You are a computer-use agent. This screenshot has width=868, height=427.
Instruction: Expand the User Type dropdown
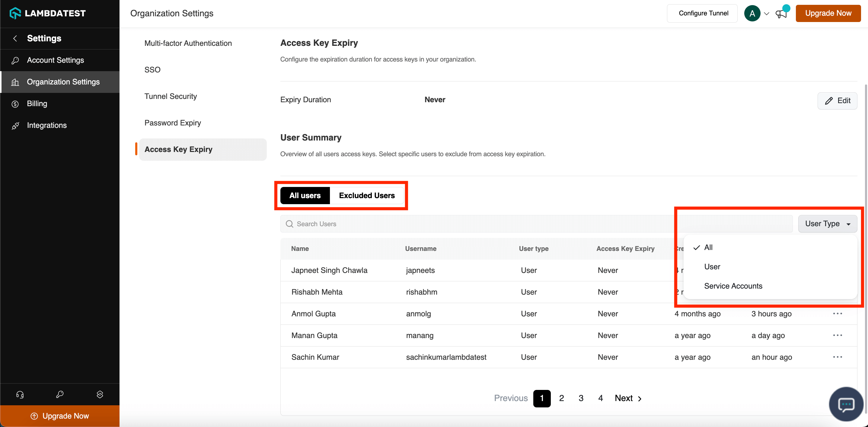(x=827, y=224)
